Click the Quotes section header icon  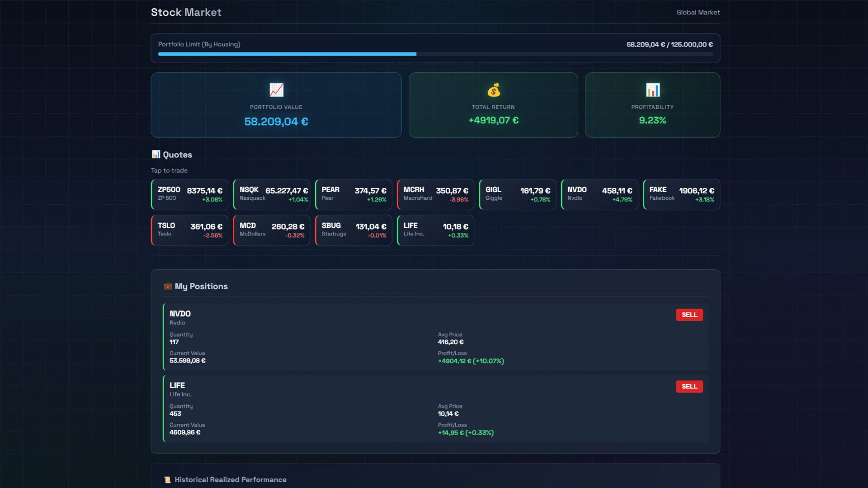[156, 154]
